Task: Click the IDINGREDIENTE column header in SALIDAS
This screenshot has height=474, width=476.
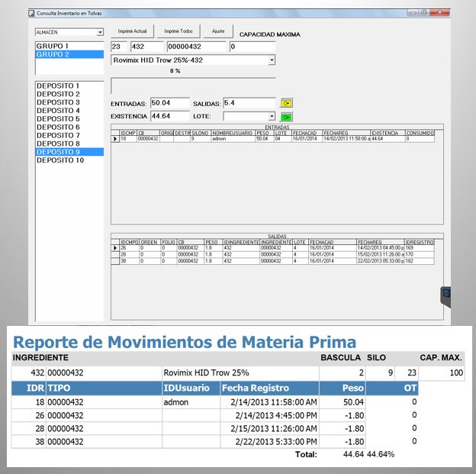Action: [241, 242]
